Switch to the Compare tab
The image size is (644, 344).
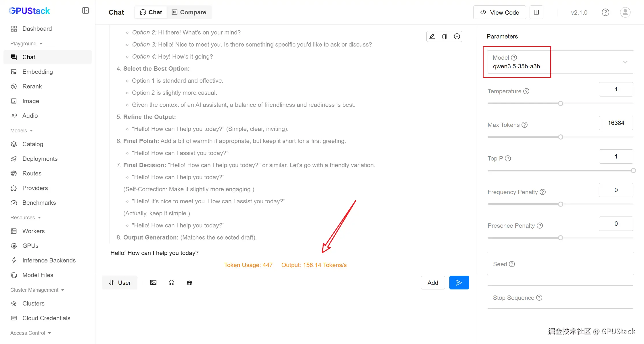coord(189,12)
